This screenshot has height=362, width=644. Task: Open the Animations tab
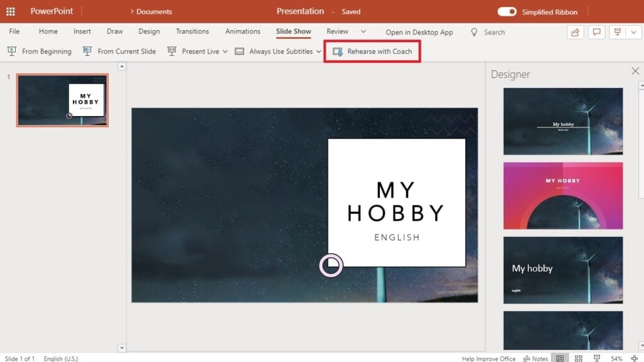243,31
